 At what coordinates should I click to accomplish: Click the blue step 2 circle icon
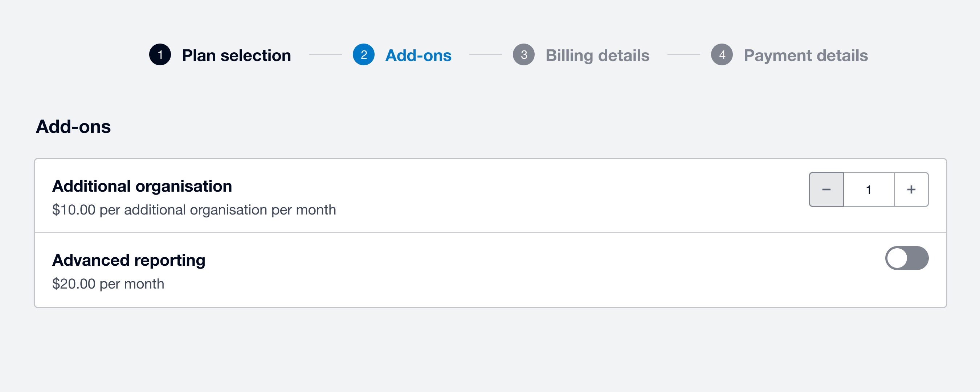point(363,55)
